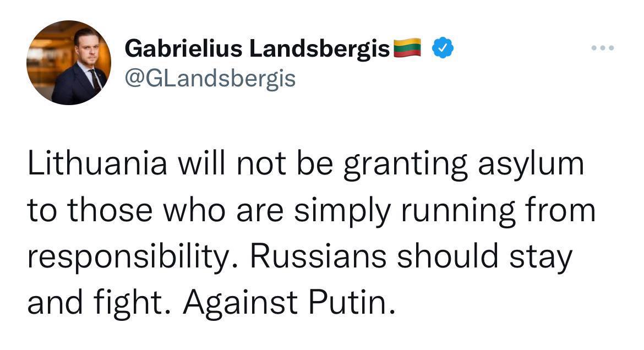Open the @GLandsbergis handle link
The width and height of the screenshot is (644, 350).
210,79
